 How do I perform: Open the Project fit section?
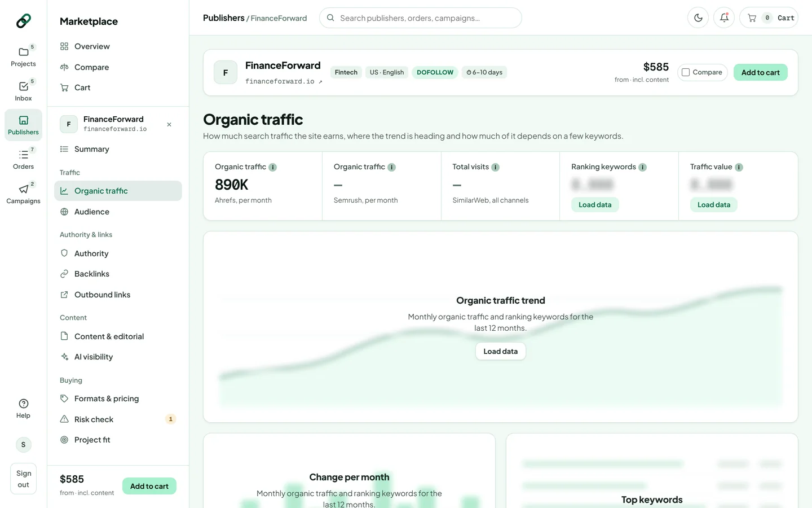pyautogui.click(x=118, y=440)
